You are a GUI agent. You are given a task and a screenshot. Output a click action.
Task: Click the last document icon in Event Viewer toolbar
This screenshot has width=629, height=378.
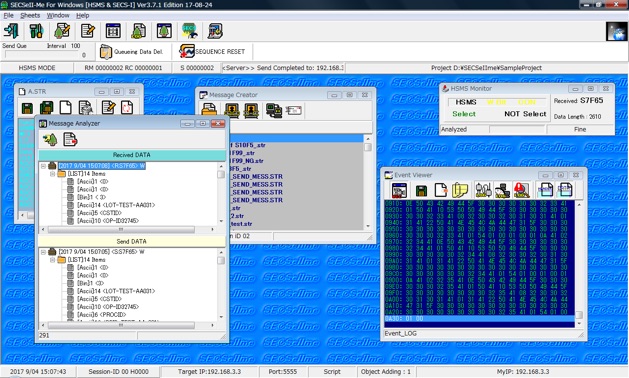pos(564,190)
